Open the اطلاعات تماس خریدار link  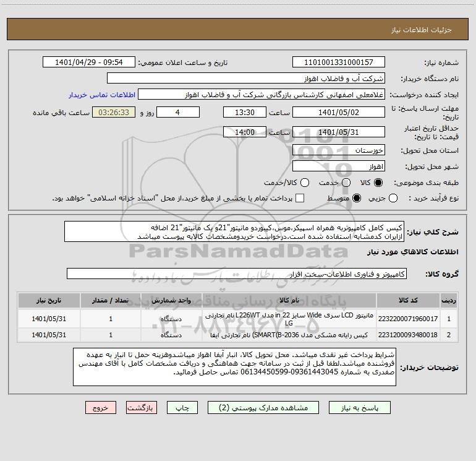(102, 95)
